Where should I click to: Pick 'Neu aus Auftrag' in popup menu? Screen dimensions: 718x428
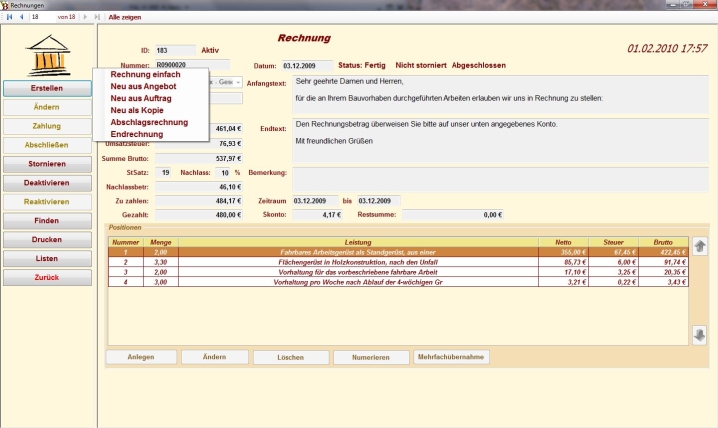pyautogui.click(x=142, y=98)
